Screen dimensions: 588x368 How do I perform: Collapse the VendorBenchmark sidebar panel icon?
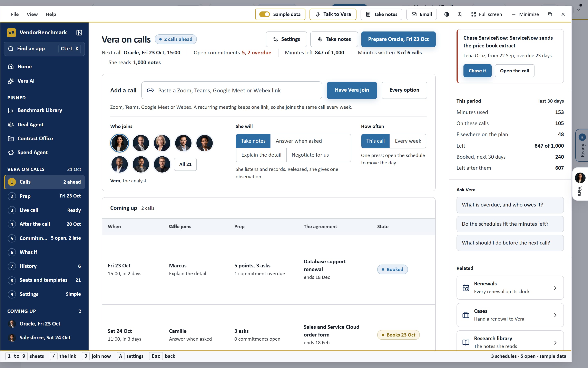[79, 33]
